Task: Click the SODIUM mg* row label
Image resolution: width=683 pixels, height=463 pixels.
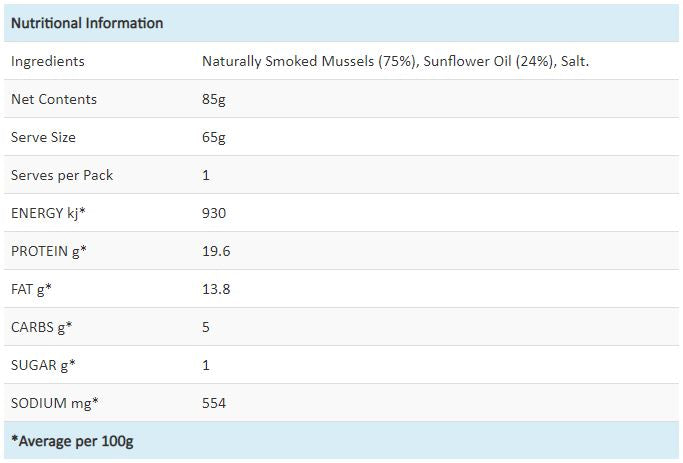Action: [55, 403]
